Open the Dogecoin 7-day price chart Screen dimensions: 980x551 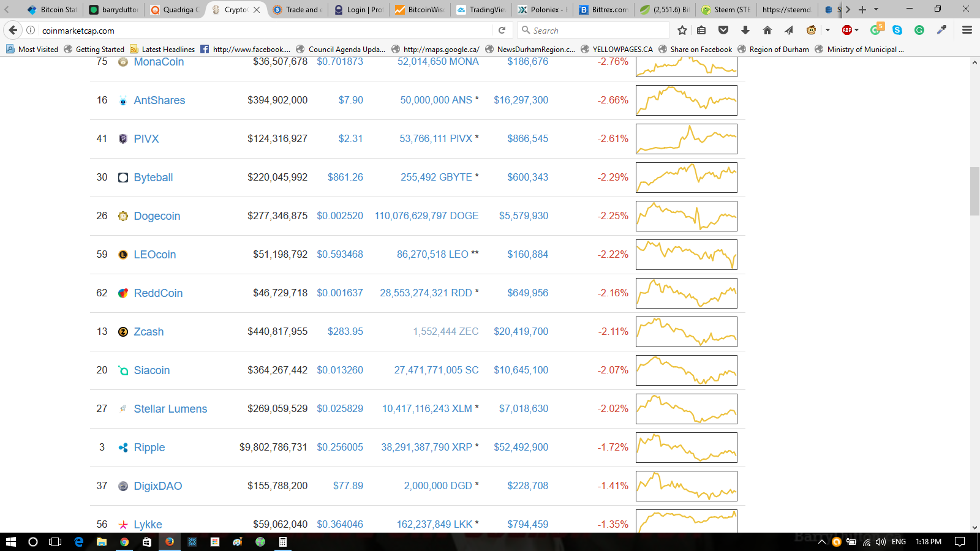687,216
